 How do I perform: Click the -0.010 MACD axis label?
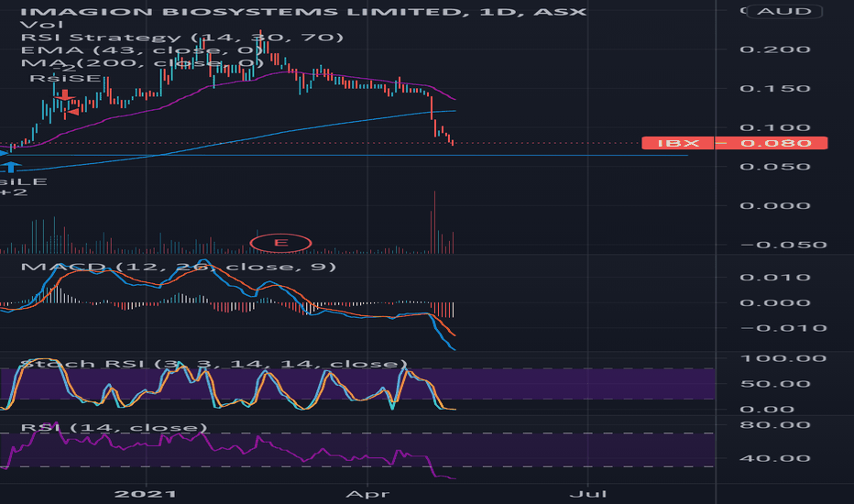(783, 328)
